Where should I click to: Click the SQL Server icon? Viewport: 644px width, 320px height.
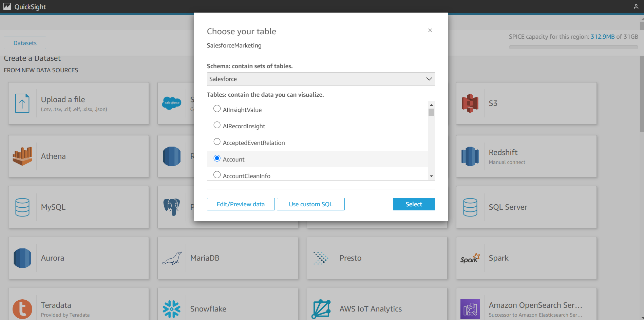point(470,207)
